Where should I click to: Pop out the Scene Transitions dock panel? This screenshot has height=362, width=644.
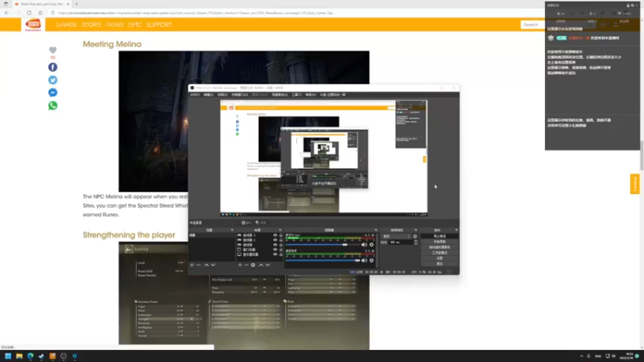(415, 230)
